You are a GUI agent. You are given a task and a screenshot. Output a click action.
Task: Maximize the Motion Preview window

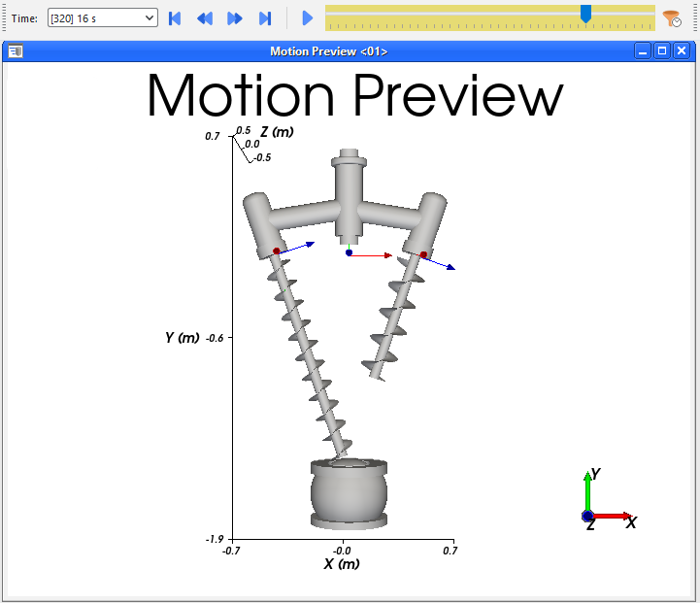[x=662, y=51]
